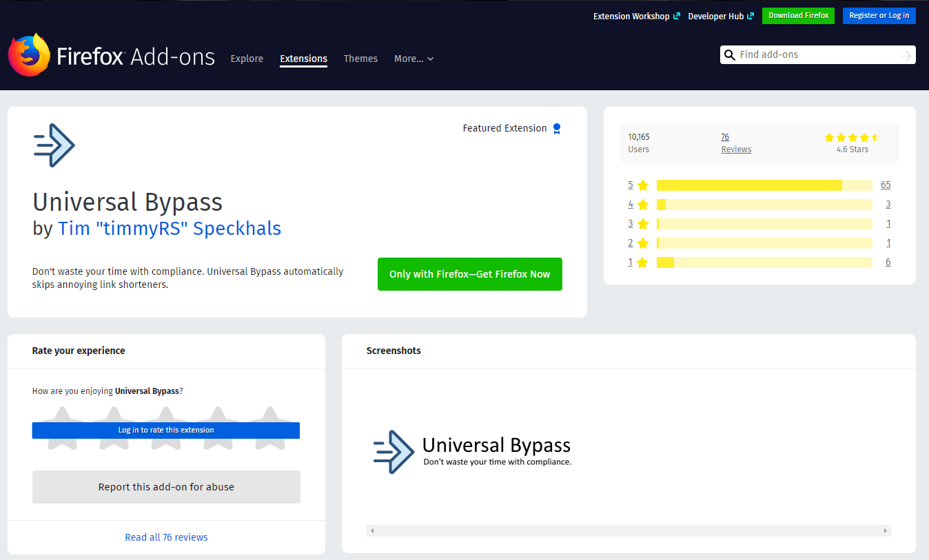Click the fourth rating star under Rate your experience
Image resolution: width=929 pixels, height=560 pixels.
click(x=218, y=428)
